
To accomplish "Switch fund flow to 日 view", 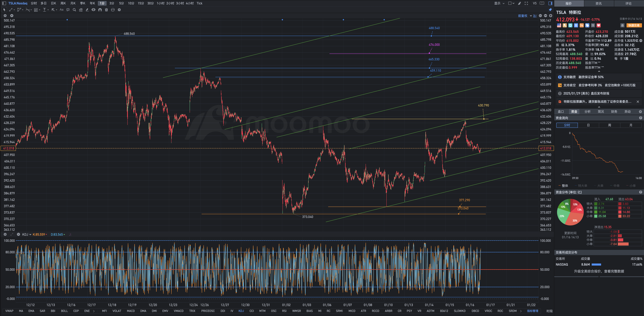I will pyautogui.click(x=588, y=125).
